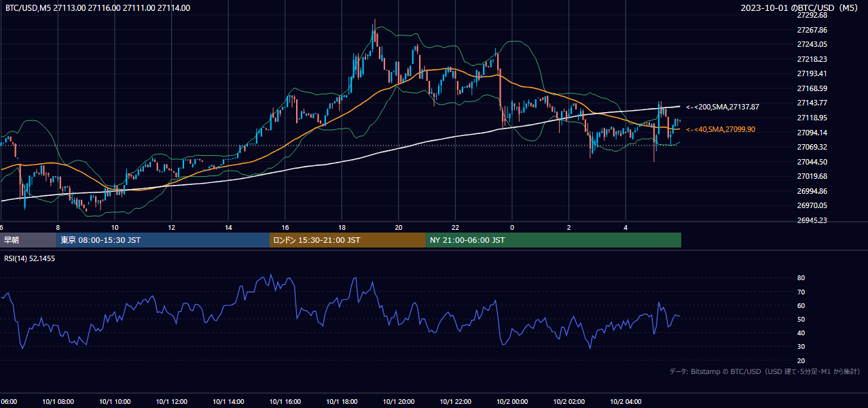Click price axis value 26994.86
This screenshot has height=408, width=868.
coord(812,191)
